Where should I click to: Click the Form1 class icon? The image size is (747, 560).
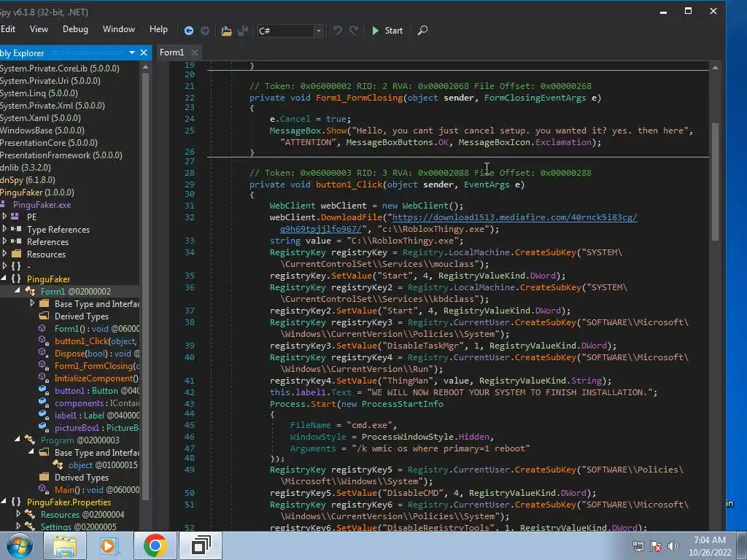[30, 291]
